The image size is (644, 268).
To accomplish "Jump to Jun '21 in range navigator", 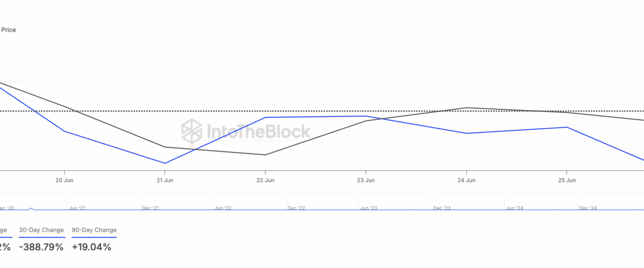I will [77, 208].
